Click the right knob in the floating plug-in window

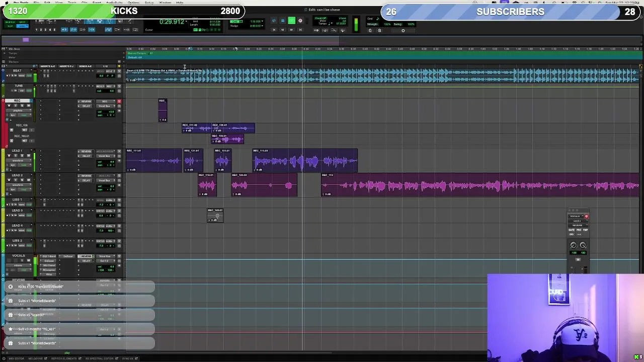click(583, 245)
